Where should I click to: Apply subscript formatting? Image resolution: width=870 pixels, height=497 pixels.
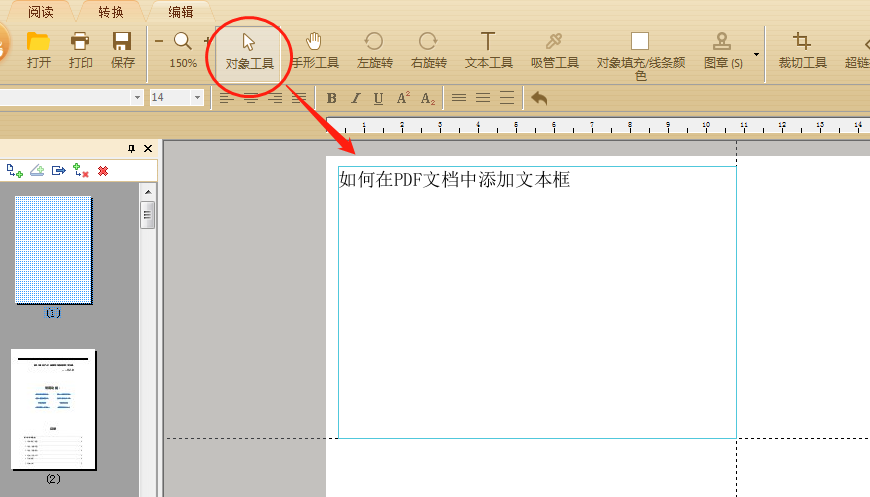[427, 98]
